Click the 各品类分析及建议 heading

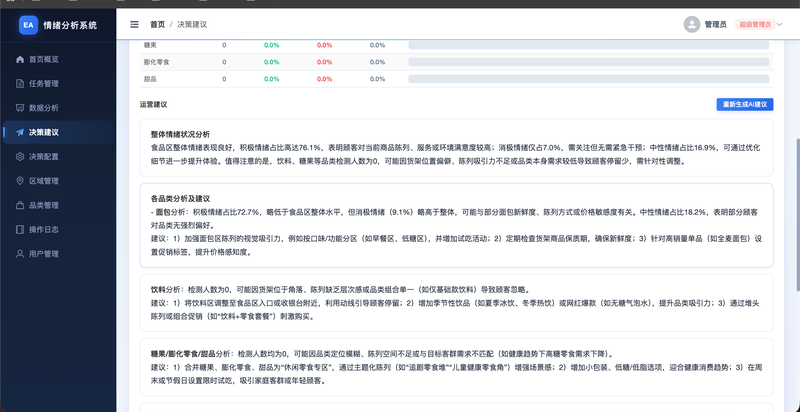(x=180, y=198)
